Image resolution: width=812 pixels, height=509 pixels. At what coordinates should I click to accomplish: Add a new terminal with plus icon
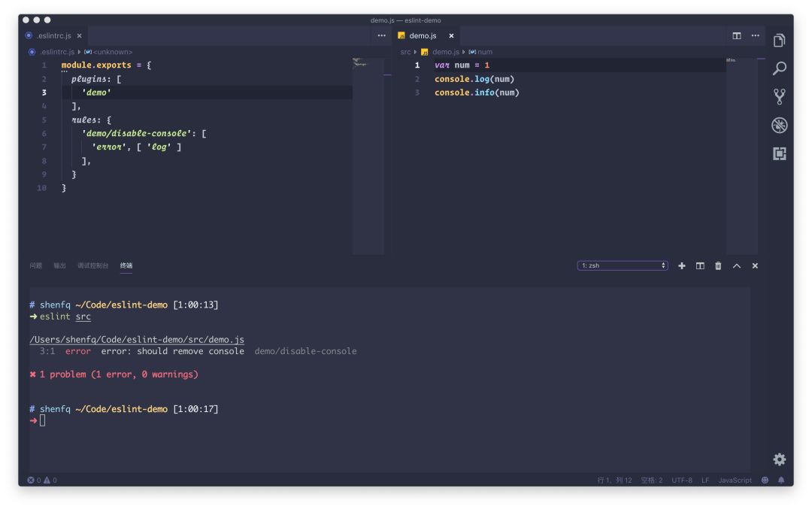[681, 265]
